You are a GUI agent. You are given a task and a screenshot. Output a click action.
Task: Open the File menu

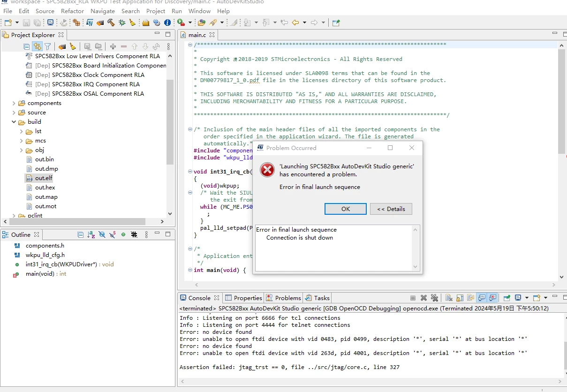coord(8,11)
